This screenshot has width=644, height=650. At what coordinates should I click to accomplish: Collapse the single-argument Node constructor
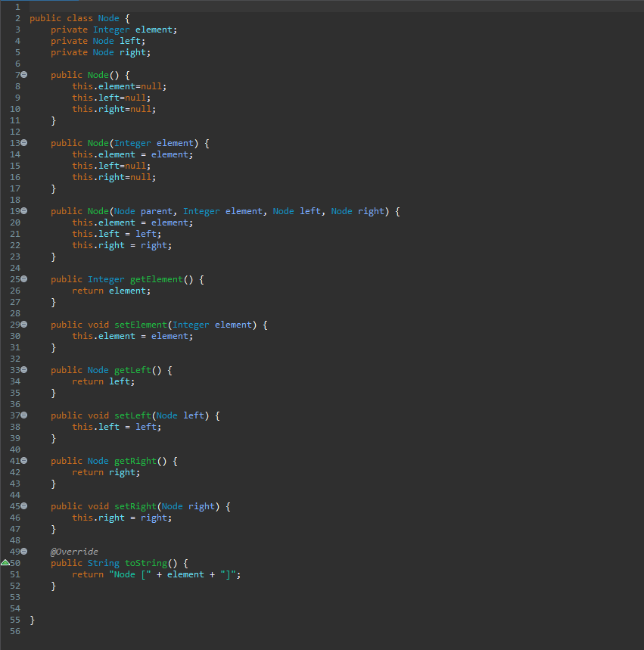pos(23,142)
